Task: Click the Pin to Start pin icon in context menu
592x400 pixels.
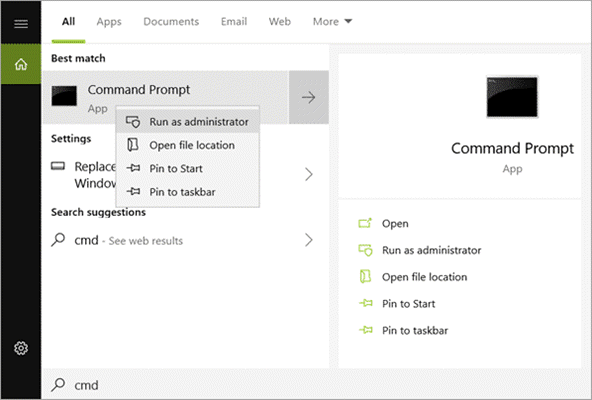Action: 133,168
